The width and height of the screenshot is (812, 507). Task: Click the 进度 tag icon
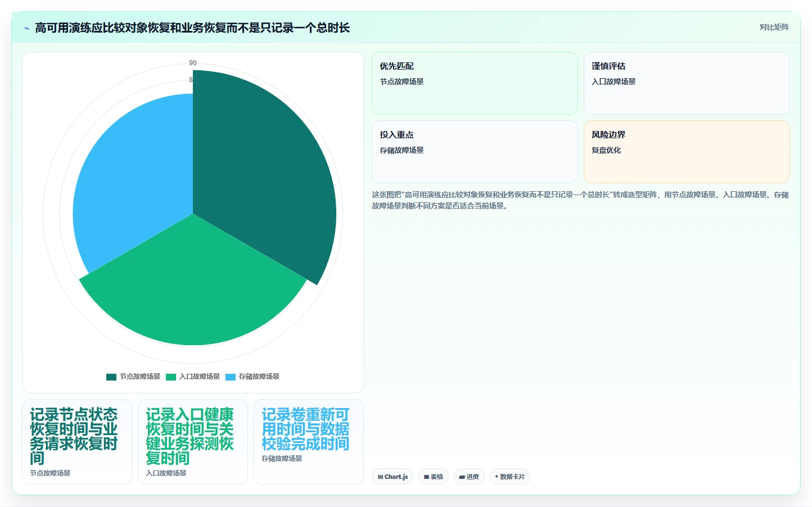coord(462,477)
